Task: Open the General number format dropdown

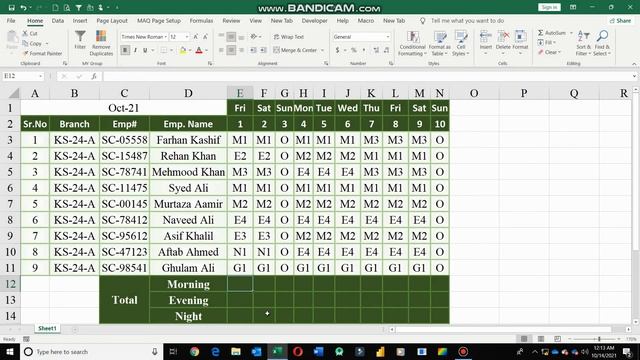Action: click(x=388, y=37)
